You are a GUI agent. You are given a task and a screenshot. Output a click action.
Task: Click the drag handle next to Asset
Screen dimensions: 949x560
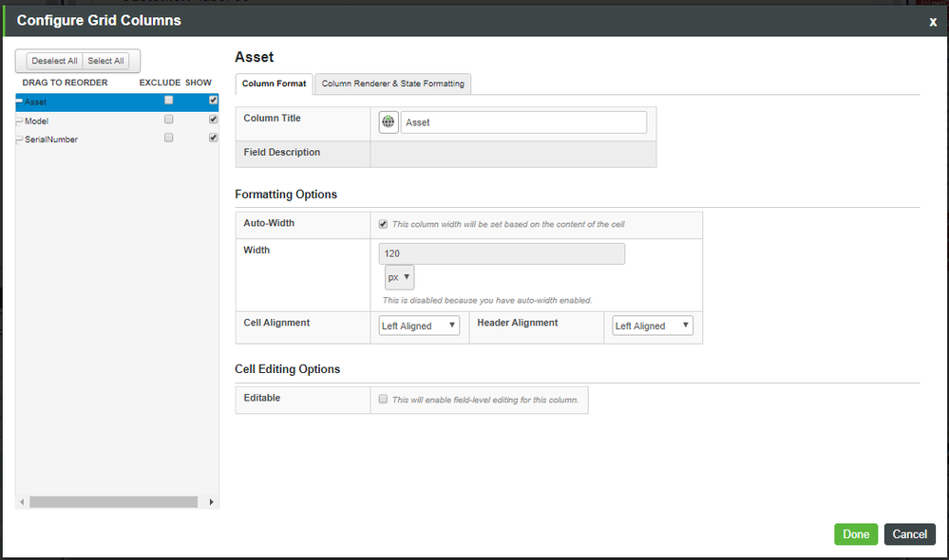[18, 102]
